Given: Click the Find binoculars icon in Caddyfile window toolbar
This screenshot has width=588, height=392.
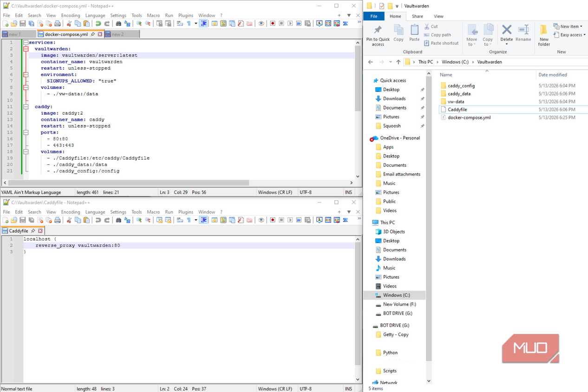Looking at the screenshot, I should coord(118,220).
